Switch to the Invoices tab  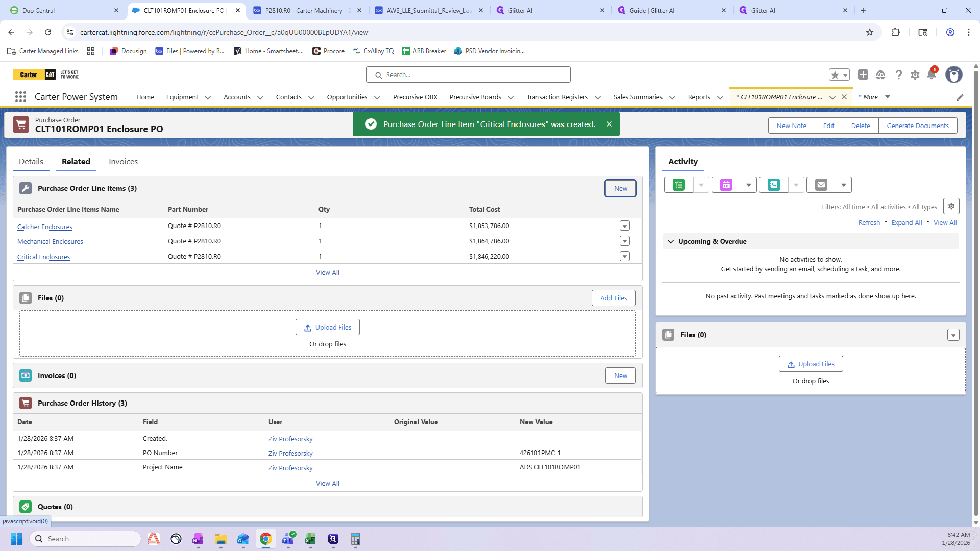tap(123, 162)
